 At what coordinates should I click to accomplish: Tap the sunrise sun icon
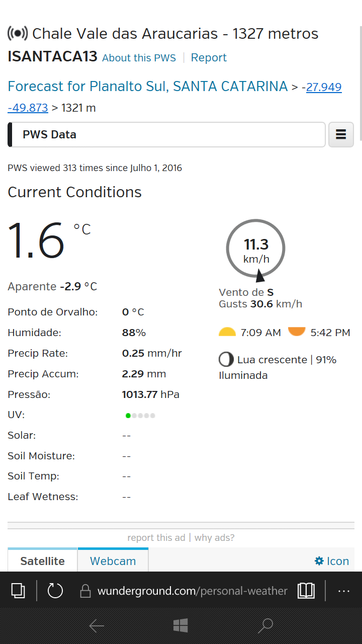point(227,332)
